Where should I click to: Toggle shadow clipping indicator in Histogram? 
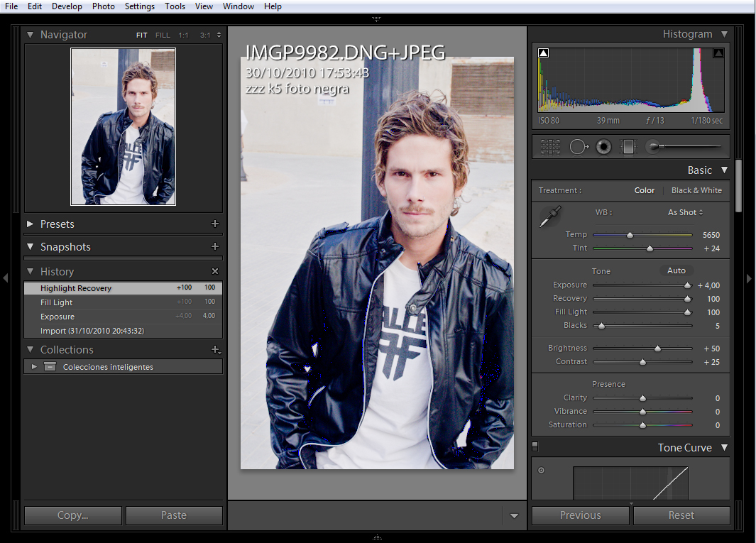[x=544, y=53]
